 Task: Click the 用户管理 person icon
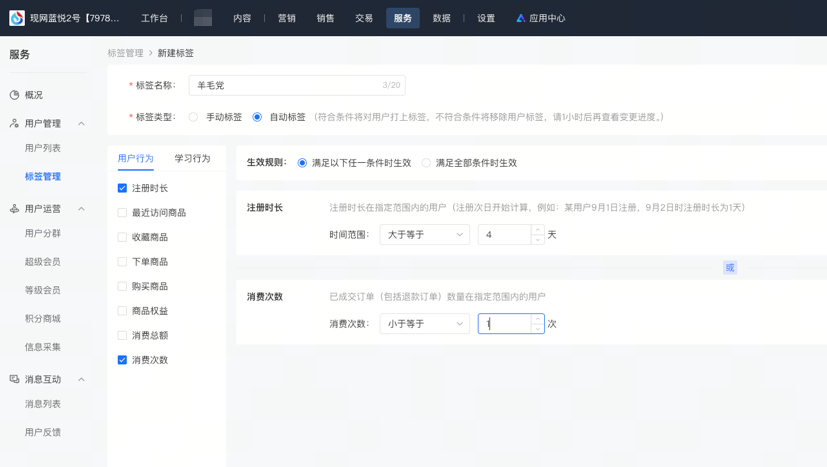[x=14, y=123]
